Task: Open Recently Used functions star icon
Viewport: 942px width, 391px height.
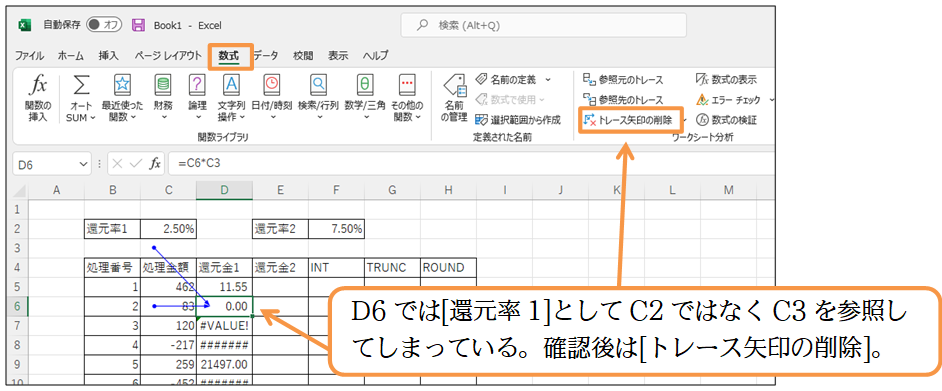Action: [x=122, y=85]
